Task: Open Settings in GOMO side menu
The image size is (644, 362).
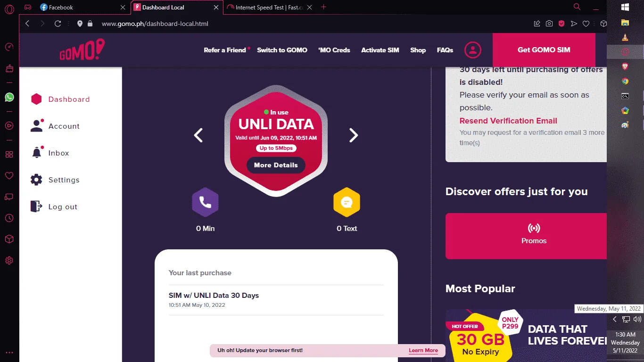Action: pyautogui.click(x=55, y=180)
